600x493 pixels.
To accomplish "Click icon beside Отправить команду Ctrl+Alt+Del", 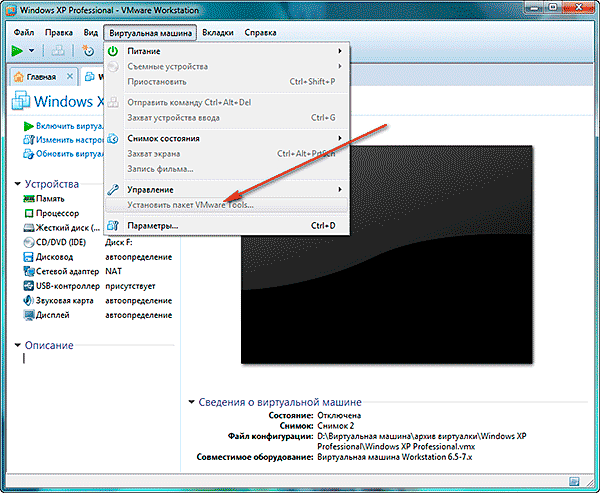I will point(113,102).
